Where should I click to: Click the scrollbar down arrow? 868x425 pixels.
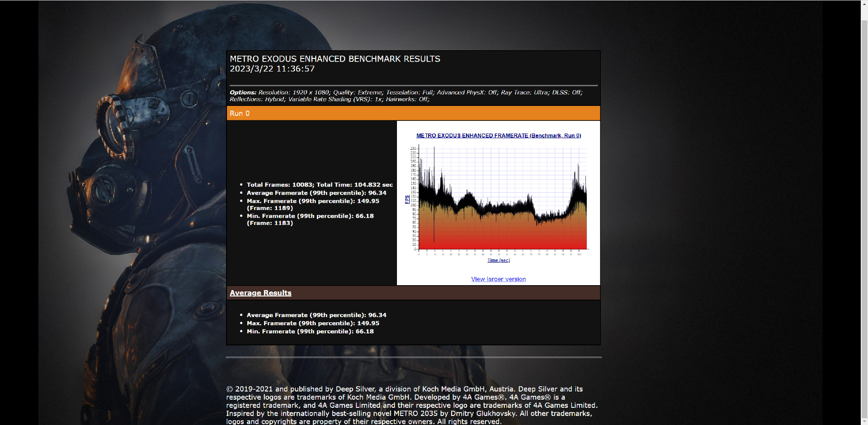(x=864, y=421)
